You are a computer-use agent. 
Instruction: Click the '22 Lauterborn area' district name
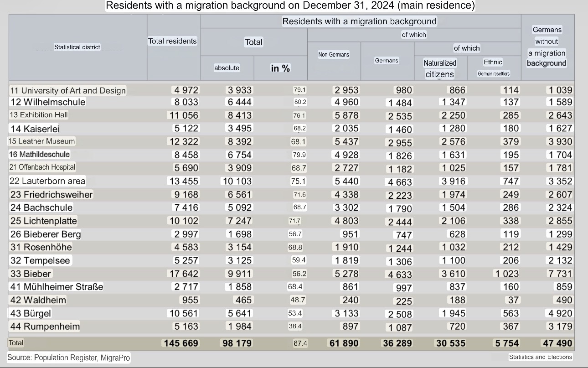pyautogui.click(x=47, y=181)
